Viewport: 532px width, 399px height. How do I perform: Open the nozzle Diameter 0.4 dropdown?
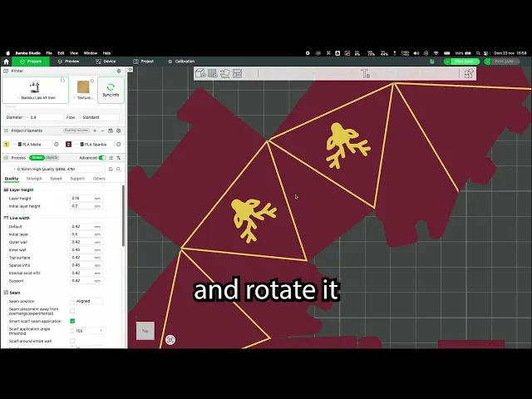pos(44,117)
